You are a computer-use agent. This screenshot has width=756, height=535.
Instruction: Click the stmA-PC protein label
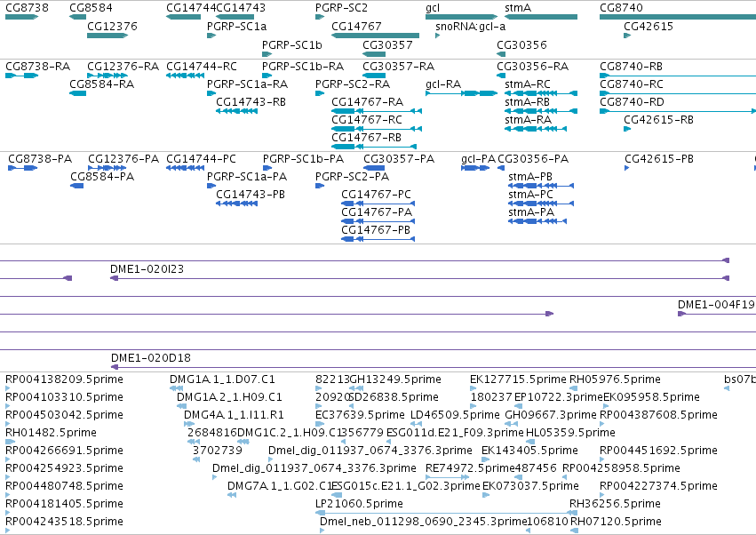point(530,195)
